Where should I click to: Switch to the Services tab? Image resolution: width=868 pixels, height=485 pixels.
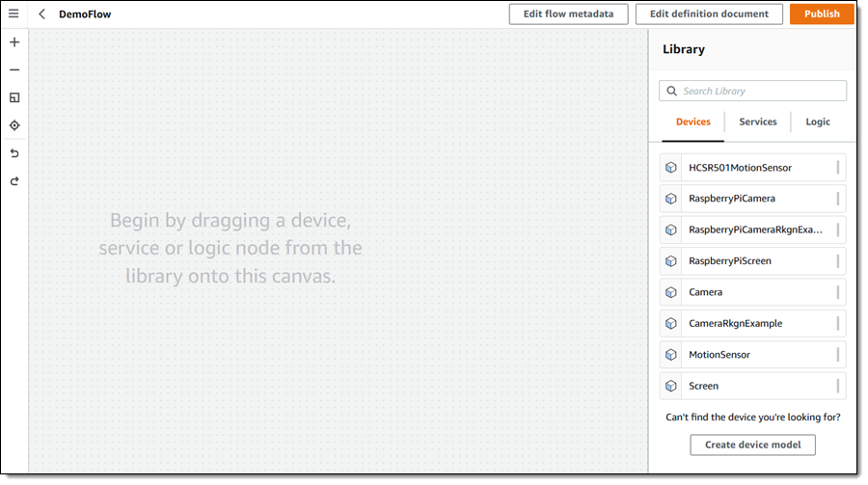pyautogui.click(x=758, y=122)
